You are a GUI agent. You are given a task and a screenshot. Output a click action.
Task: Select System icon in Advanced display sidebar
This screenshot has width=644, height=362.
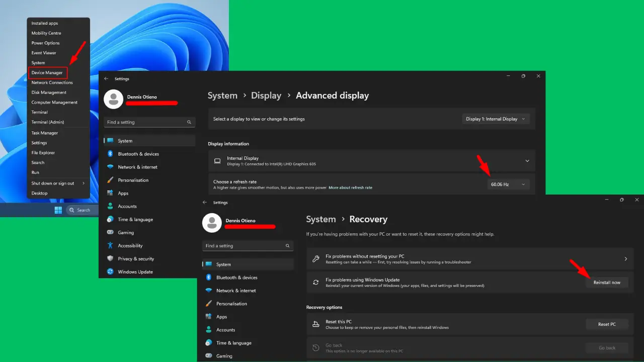[x=110, y=141]
